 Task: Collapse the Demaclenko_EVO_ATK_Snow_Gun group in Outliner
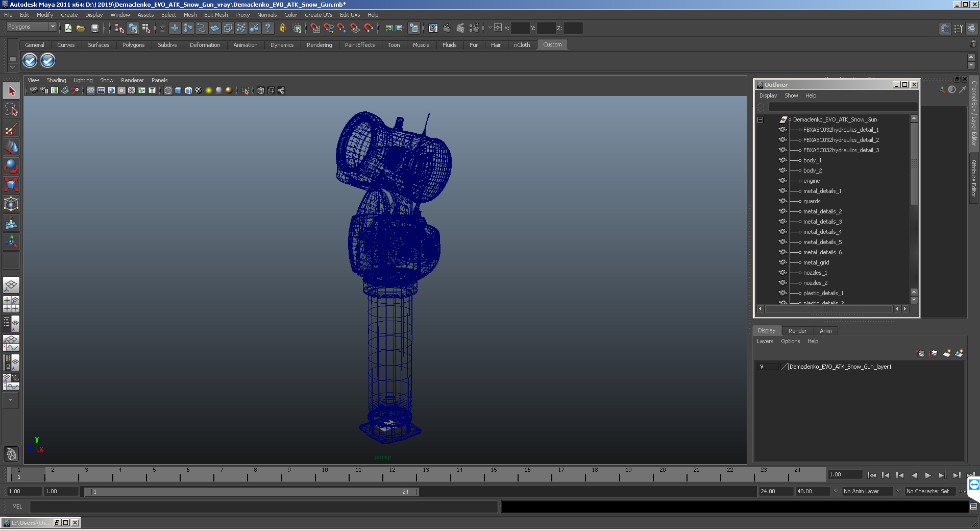tap(761, 119)
